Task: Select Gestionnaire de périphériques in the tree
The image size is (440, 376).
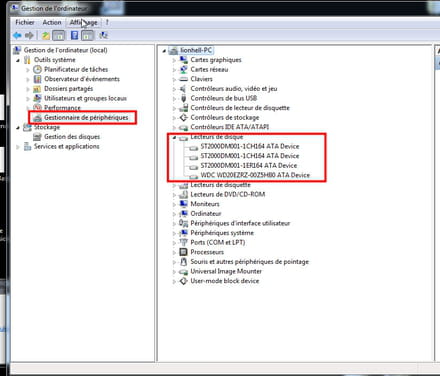Action: click(x=86, y=117)
